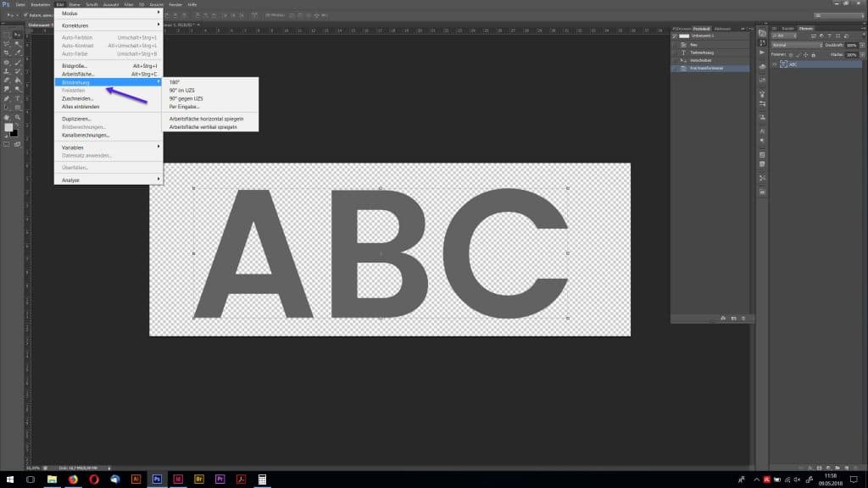The image size is (868, 488).
Task: Select the Eyedropper tool
Action: point(17,53)
